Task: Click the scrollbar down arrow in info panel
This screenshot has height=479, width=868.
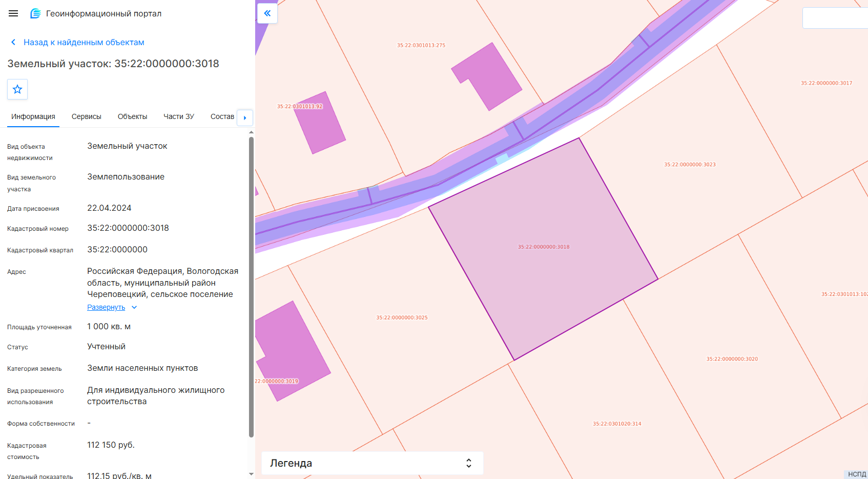Action: [251, 474]
